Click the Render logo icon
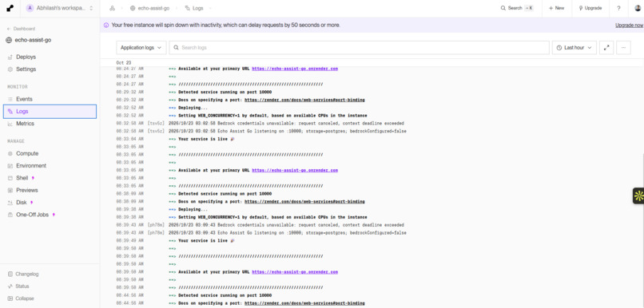The width and height of the screenshot is (644, 308). (x=10, y=8)
